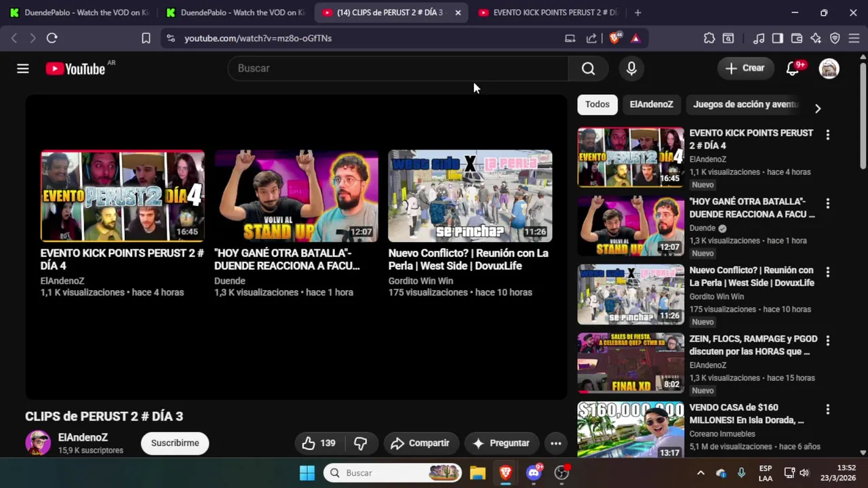This screenshot has width=868, height=488.
Task: Open File Explorer from taskbar
Action: coord(477,473)
